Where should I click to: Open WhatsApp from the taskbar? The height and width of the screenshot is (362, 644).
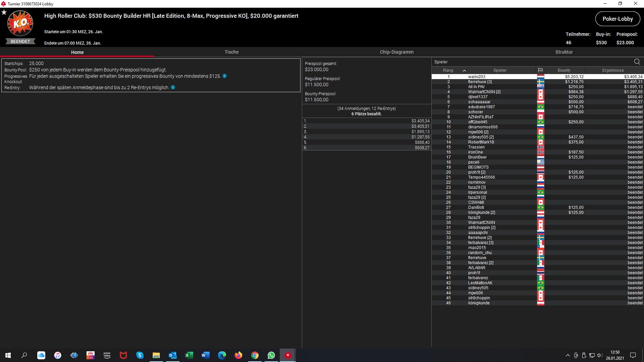tap(271, 355)
